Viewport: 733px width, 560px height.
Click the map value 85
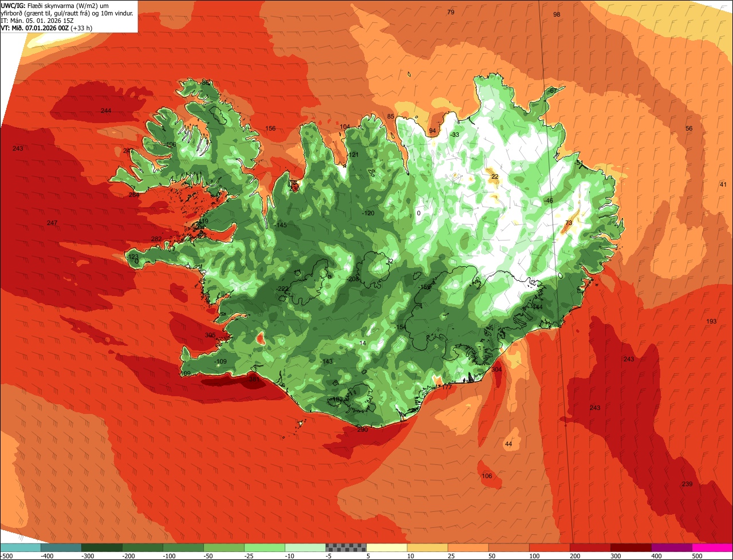pyautogui.click(x=391, y=117)
